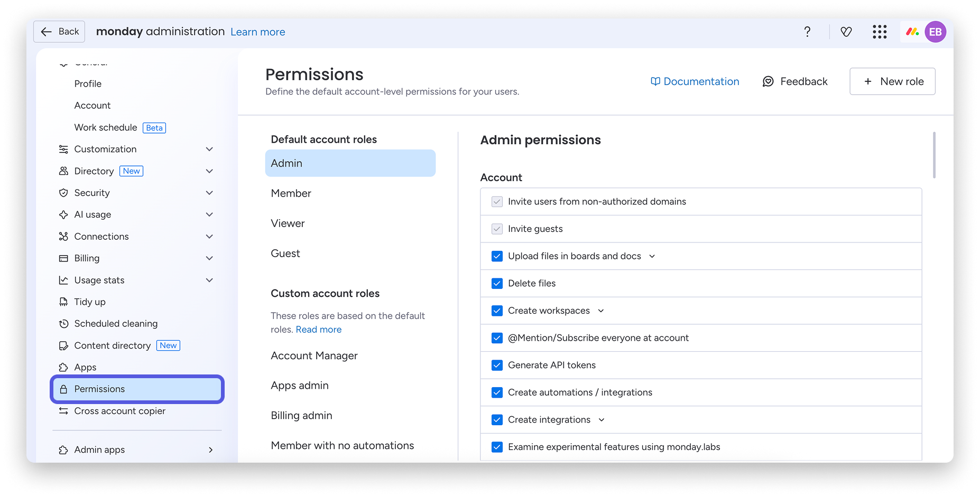
Task: Open the help question mark icon
Action: (x=807, y=32)
